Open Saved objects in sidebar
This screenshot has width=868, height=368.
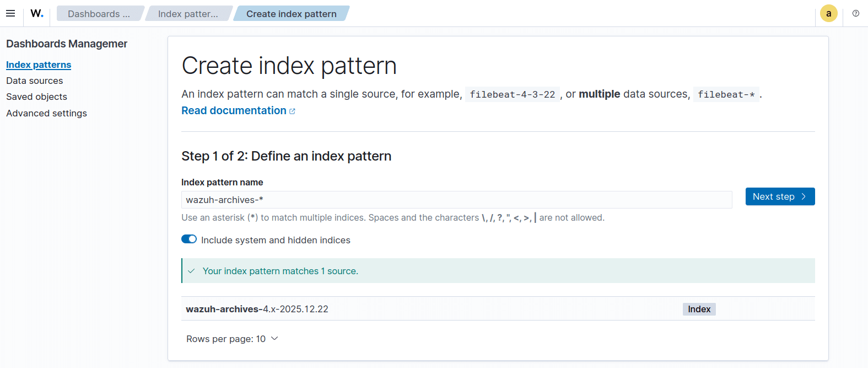click(x=36, y=97)
